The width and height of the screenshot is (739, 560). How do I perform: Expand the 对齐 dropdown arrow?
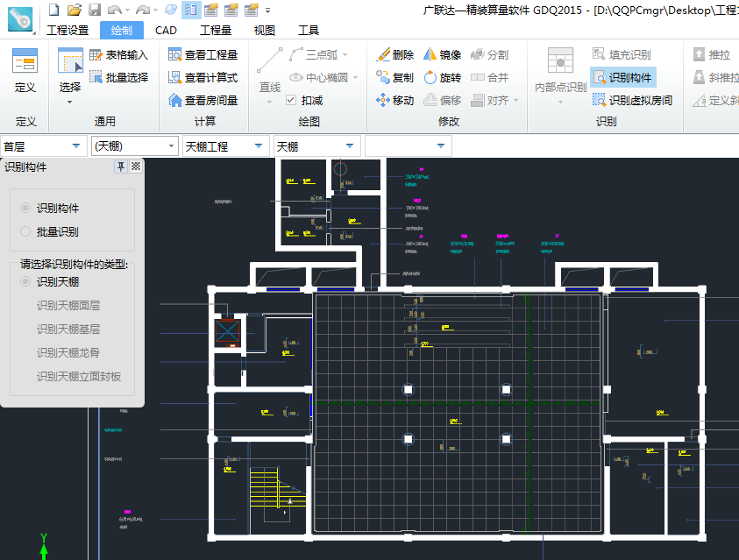coord(515,100)
